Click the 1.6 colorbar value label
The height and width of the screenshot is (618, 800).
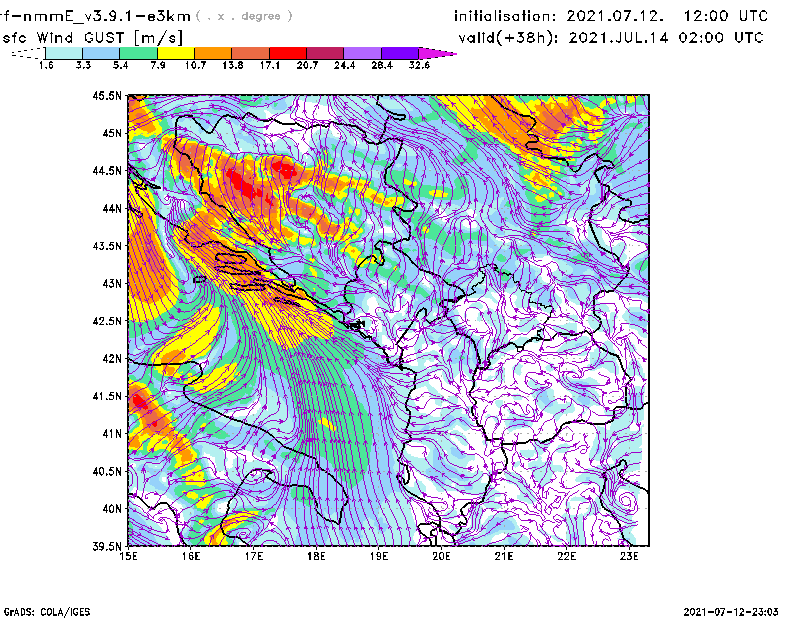(46, 65)
